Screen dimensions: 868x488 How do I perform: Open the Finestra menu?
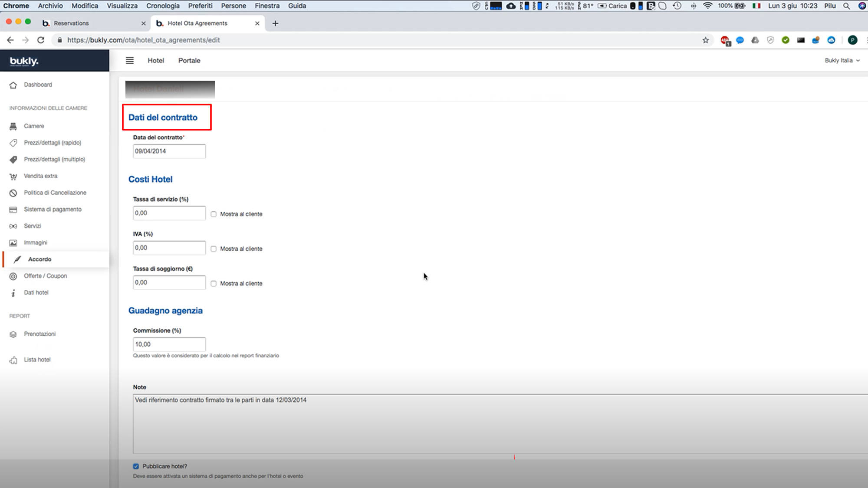click(x=267, y=6)
